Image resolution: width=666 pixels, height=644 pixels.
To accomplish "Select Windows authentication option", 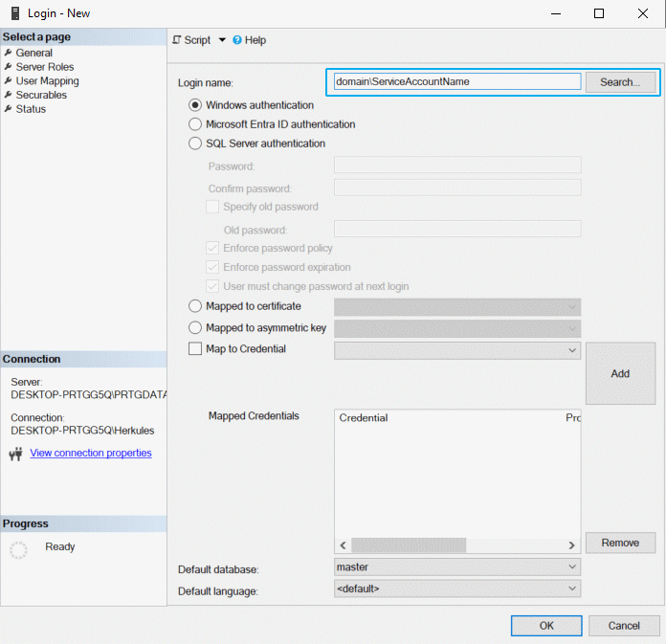I will 195,105.
